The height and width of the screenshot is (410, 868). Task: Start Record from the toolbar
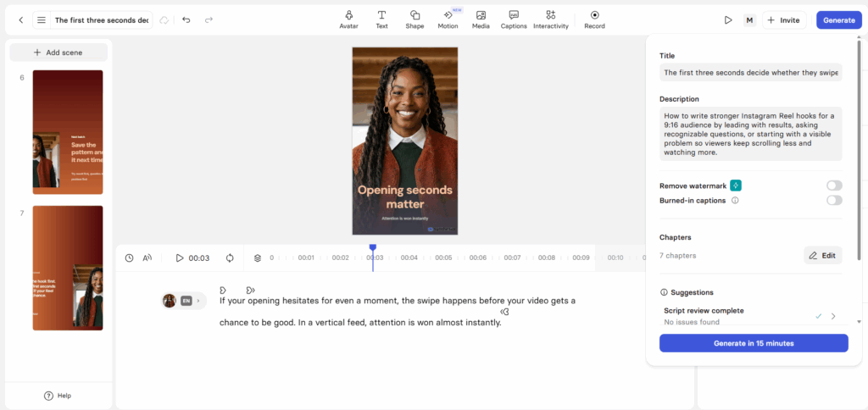point(594,19)
